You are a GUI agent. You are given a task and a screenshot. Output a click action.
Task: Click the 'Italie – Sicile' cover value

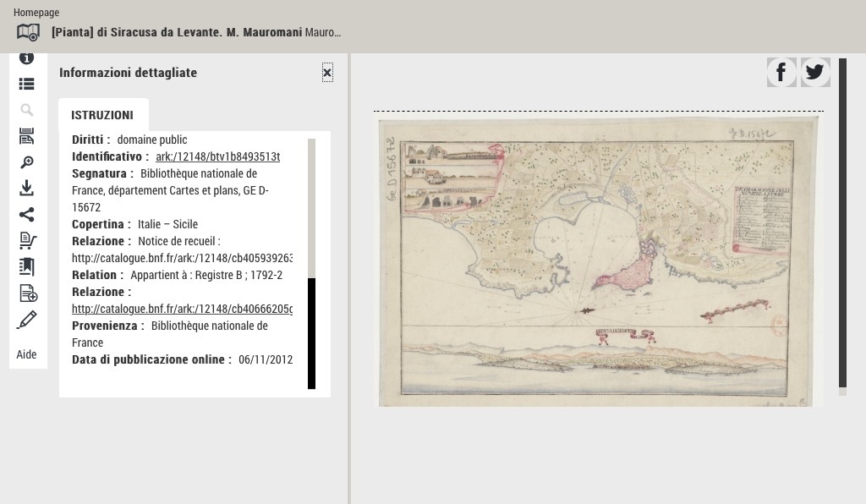168,224
